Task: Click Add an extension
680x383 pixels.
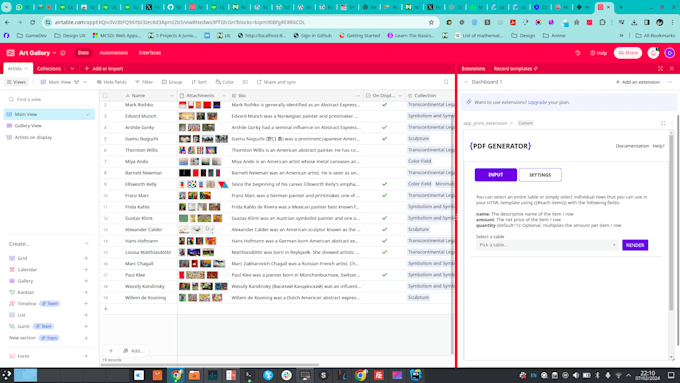Action: tap(638, 82)
